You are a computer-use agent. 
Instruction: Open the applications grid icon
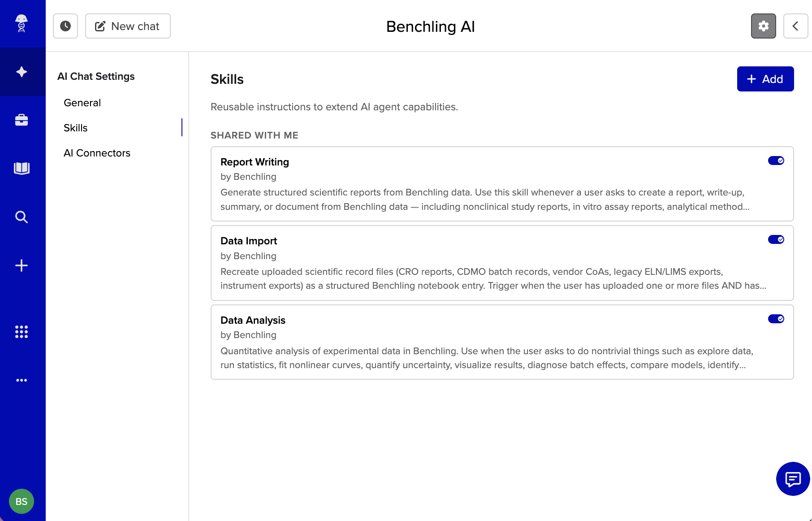tap(22, 332)
